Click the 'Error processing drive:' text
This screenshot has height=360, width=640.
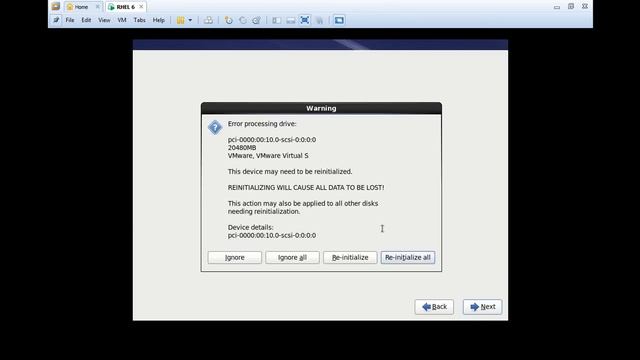pos(262,124)
